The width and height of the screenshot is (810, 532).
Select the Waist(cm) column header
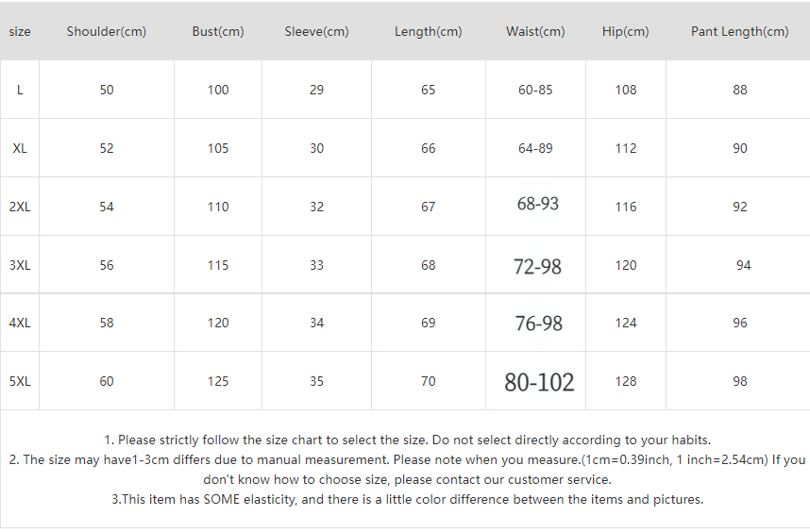(535, 31)
